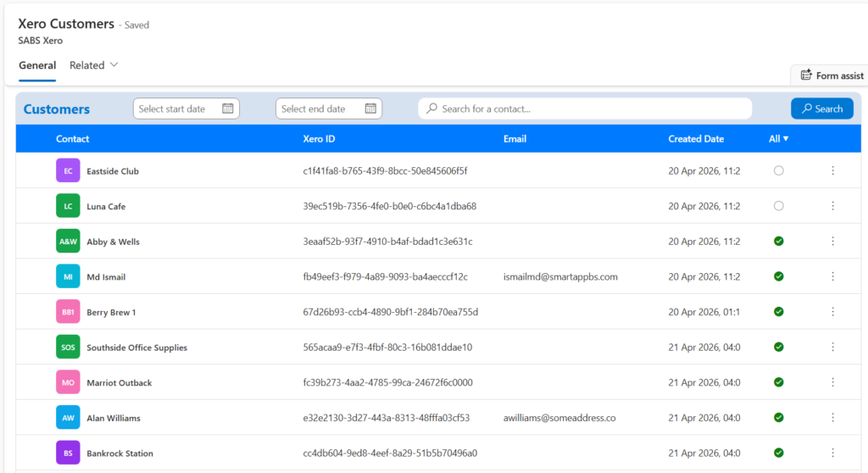Click the Xero Customers page title
Image resolution: width=868 pixels, height=473 pixels.
coord(66,24)
